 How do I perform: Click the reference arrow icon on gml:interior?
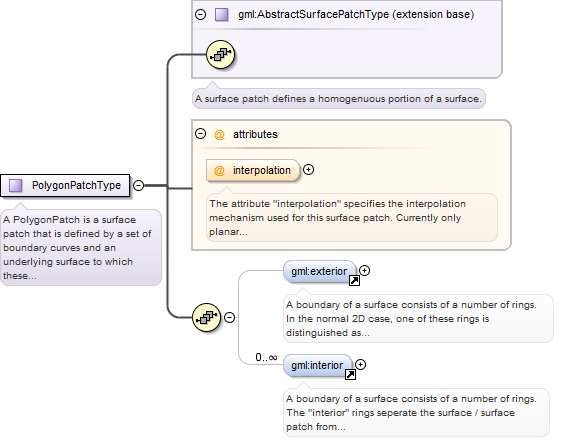click(350, 375)
